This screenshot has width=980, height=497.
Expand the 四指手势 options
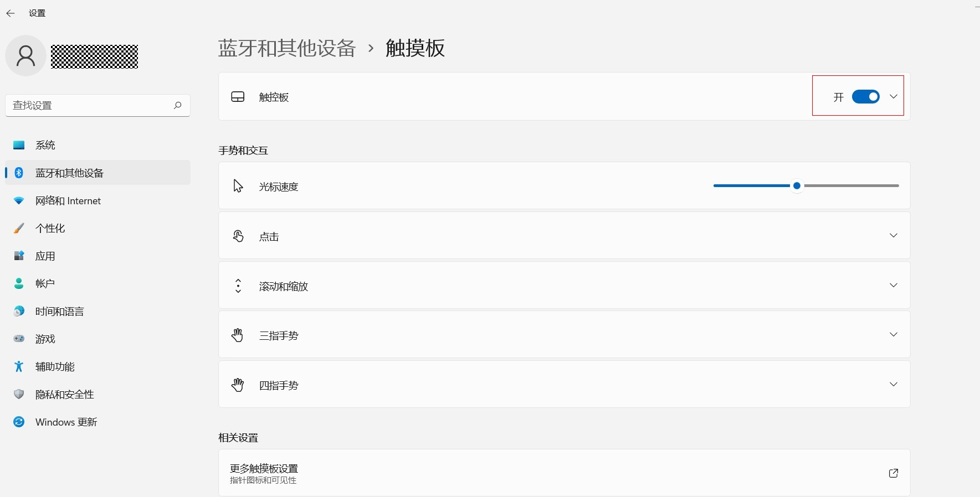click(893, 385)
